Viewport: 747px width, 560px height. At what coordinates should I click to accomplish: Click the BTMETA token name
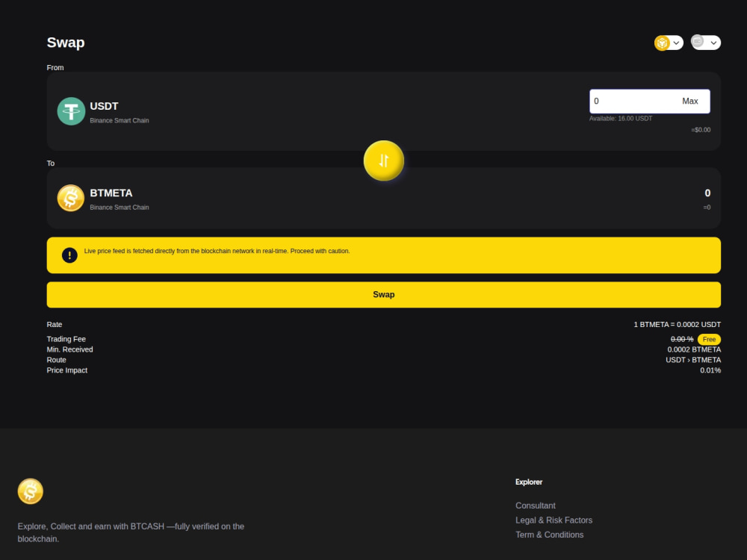tap(111, 193)
